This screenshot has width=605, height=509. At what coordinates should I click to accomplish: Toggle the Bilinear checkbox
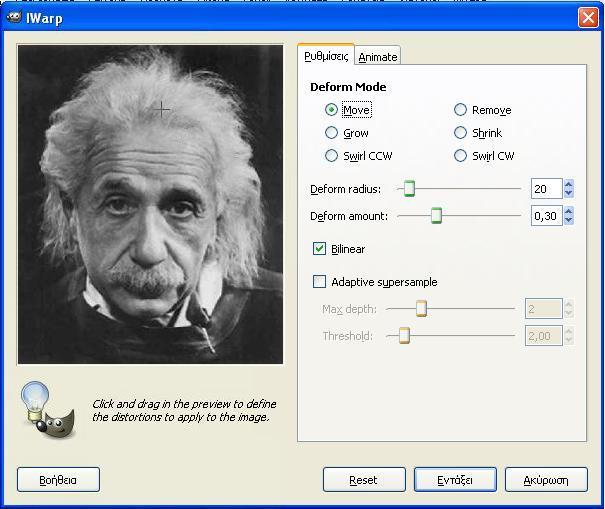pyautogui.click(x=319, y=249)
